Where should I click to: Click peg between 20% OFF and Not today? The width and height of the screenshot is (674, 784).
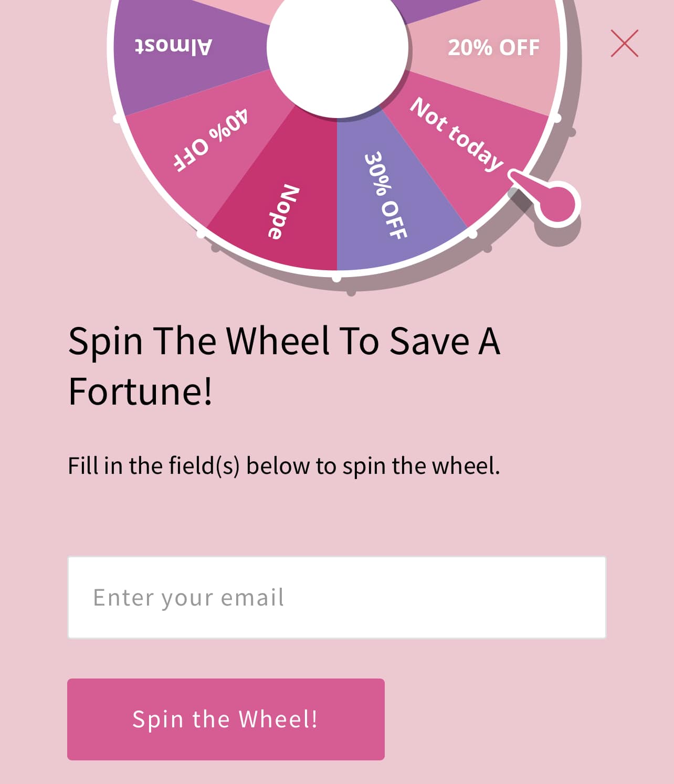[557, 118]
